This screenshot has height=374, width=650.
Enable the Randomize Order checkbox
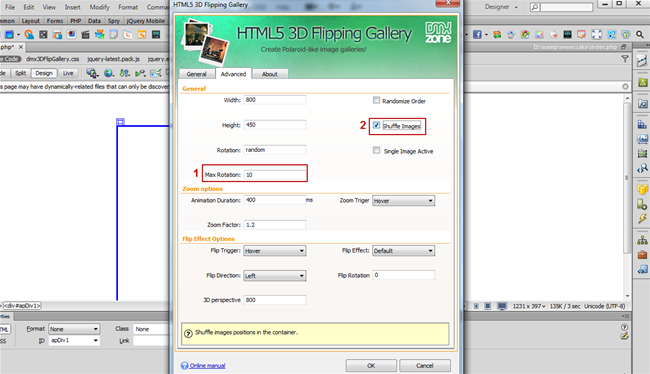coord(376,100)
